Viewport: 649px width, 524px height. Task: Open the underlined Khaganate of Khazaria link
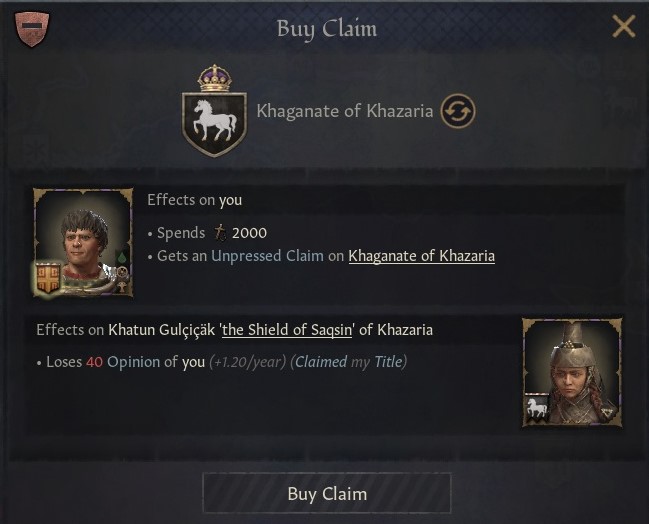421,256
